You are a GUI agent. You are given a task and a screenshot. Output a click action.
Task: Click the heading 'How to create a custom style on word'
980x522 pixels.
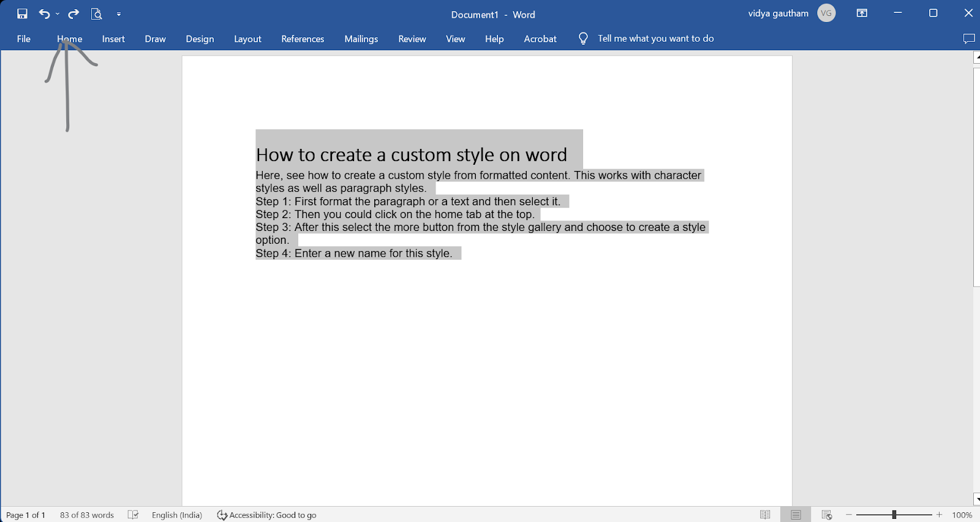(412, 155)
